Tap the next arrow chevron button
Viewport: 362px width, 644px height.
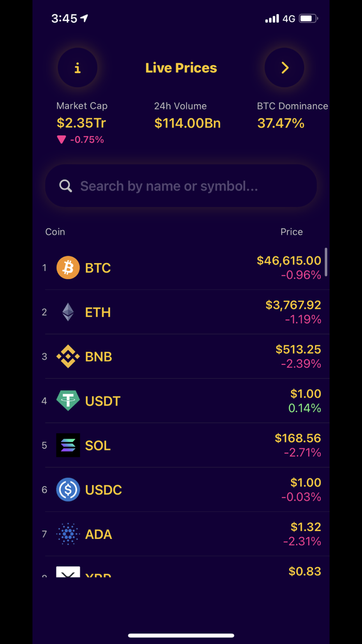pyautogui.click(x=284, y=68)
